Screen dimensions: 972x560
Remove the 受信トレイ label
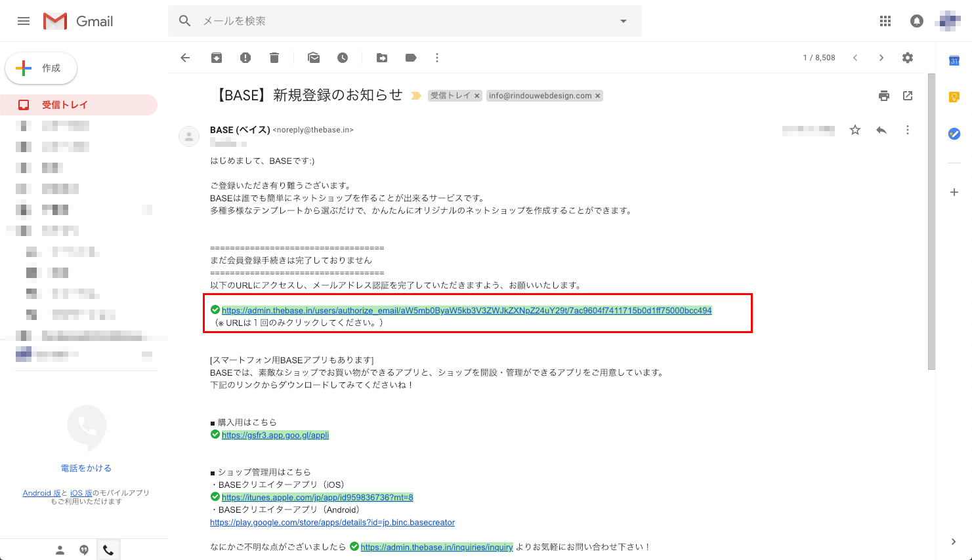point(477,96)
